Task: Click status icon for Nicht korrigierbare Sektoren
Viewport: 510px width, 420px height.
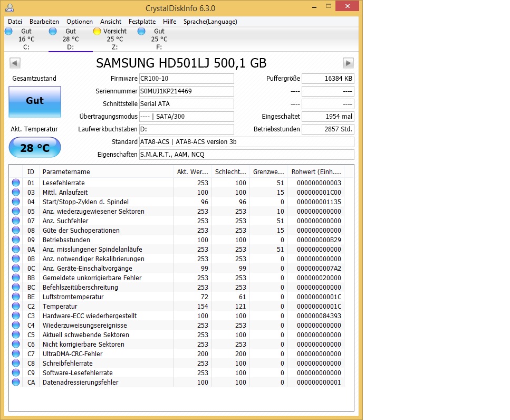Action: [x=16, y=344]
